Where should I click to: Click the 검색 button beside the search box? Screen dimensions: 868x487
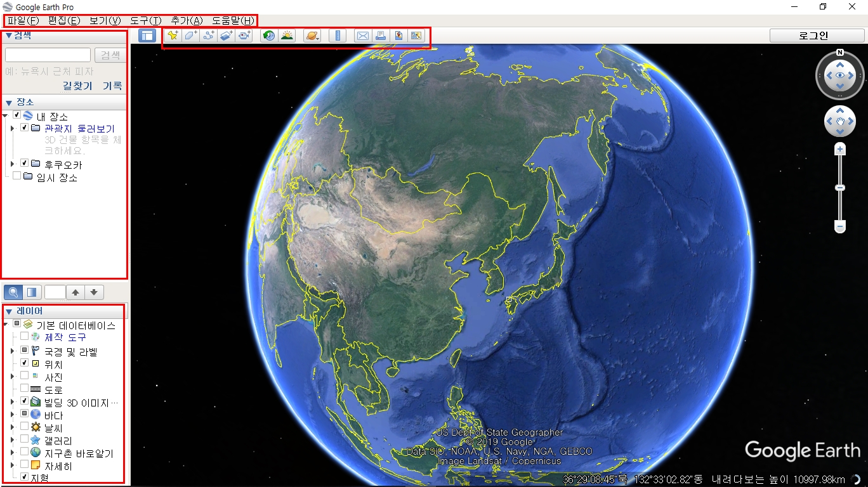(110, 55)
